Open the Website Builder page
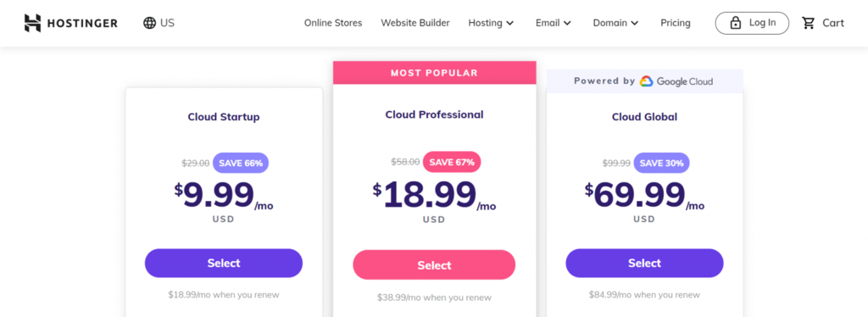The width and height of the screenshot is (868, 317). pyautogui.click(x=415, y=23)
